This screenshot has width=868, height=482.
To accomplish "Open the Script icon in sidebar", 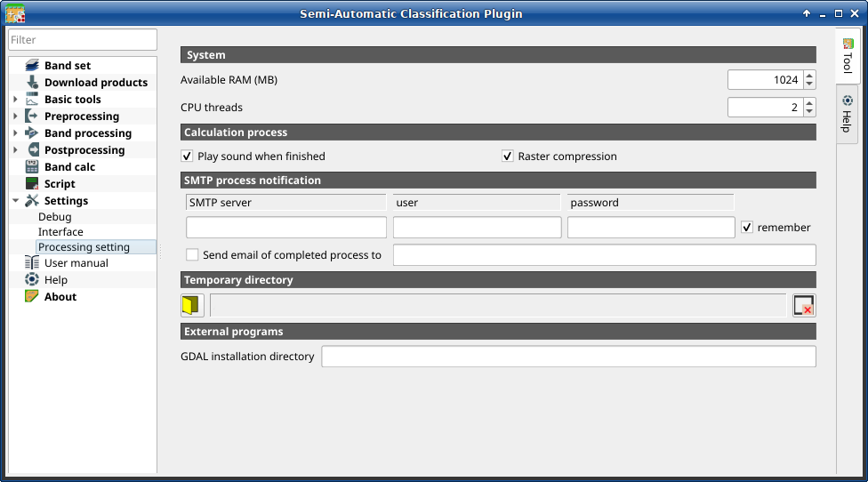I will click(32, 184).
